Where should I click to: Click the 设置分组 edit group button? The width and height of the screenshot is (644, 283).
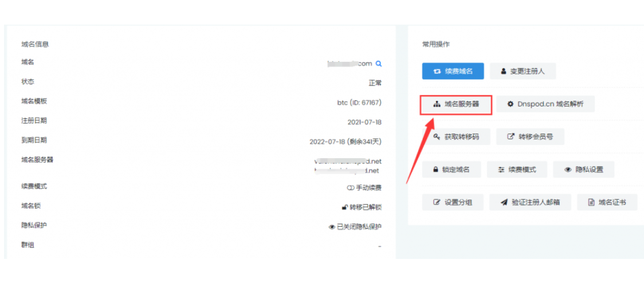pos(453,202)
